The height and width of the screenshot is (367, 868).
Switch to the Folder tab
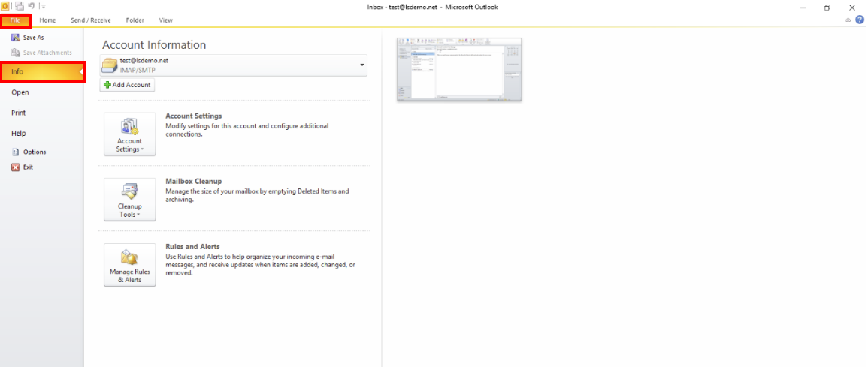(135, 20)
